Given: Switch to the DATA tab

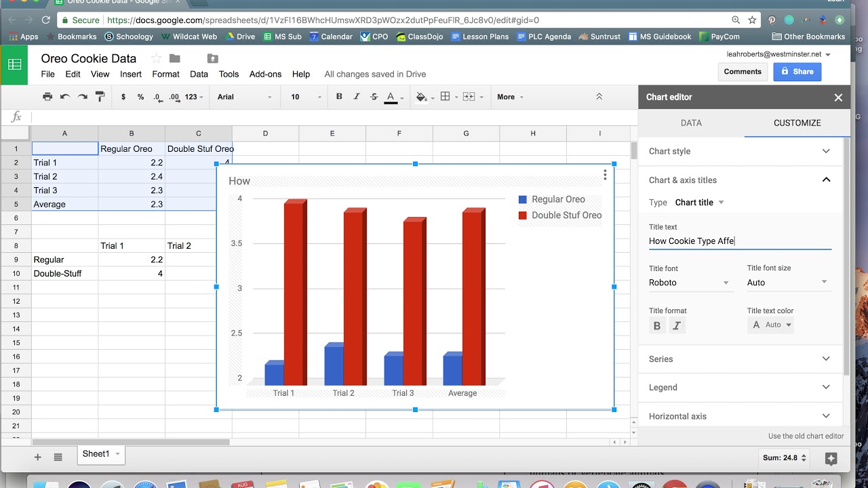Looking at the screenshot, I should pyautogui.click(x=691, y=123).
